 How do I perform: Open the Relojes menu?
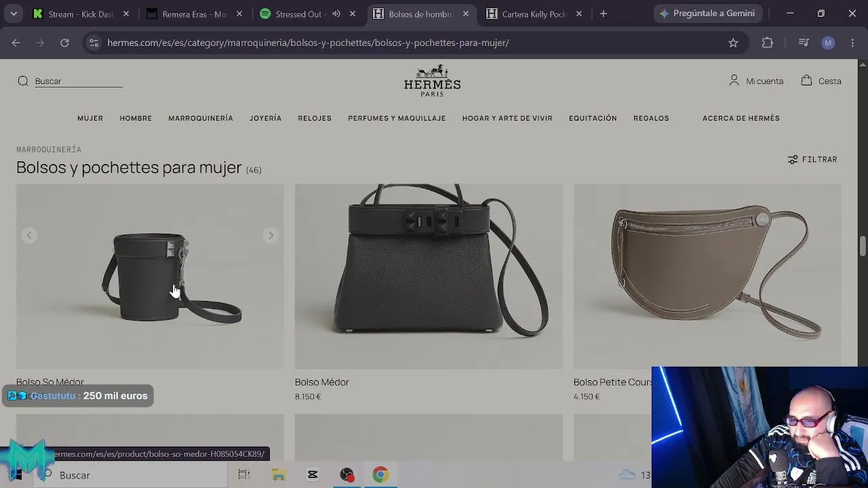[315, 118]
